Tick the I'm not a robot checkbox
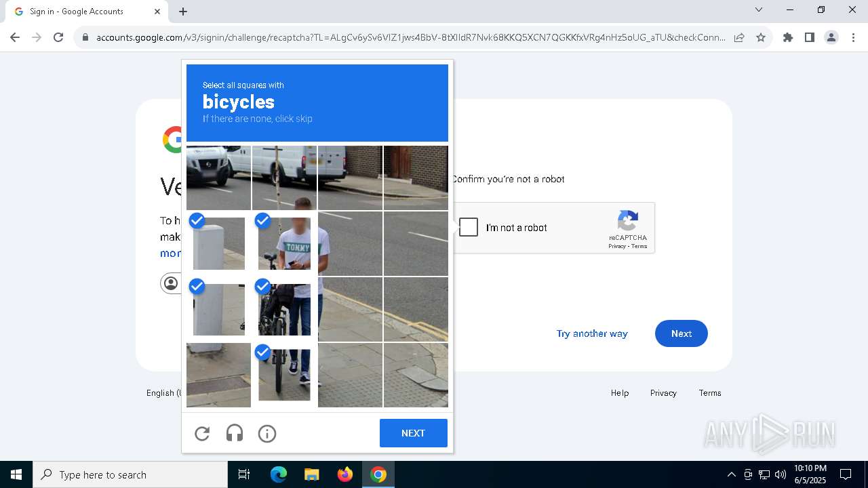 tap(469, 227)
